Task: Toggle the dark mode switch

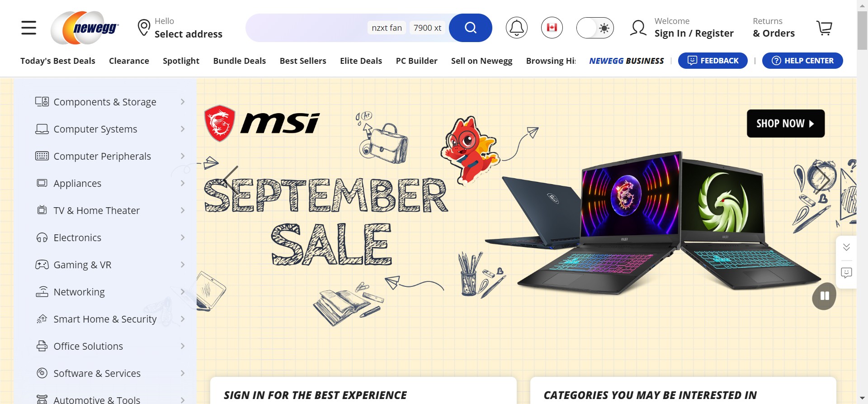Action: coord(595,28)
